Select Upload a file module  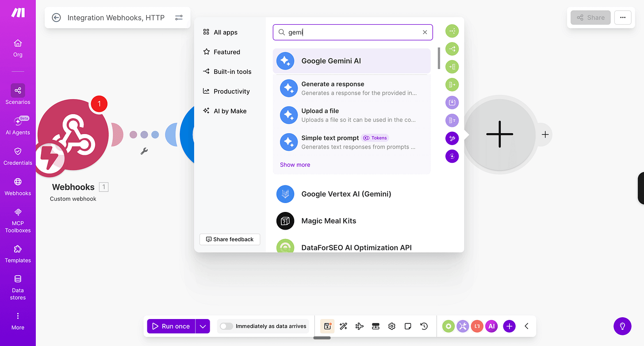tap(352, 115)
